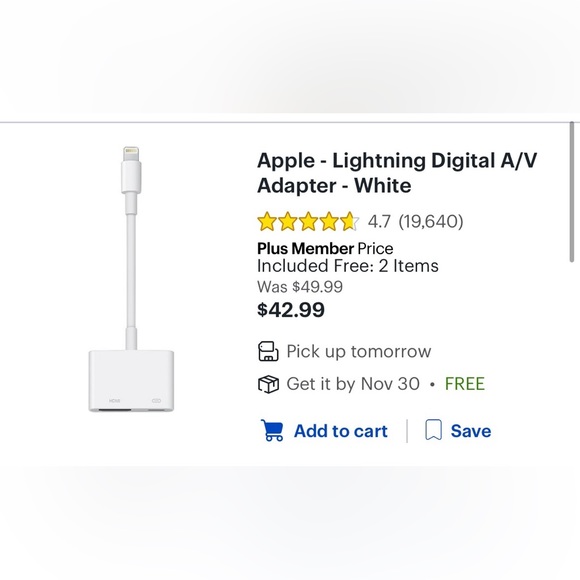Click the blue shopping cart icon
Screen dimensions: 580x580
272,430
